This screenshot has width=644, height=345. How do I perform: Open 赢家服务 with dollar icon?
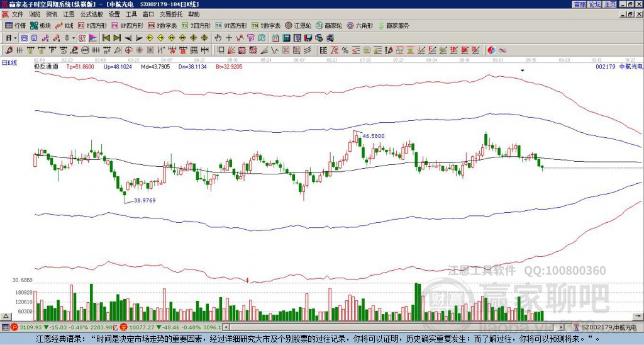pyautogui.click(x=394, y=25)
